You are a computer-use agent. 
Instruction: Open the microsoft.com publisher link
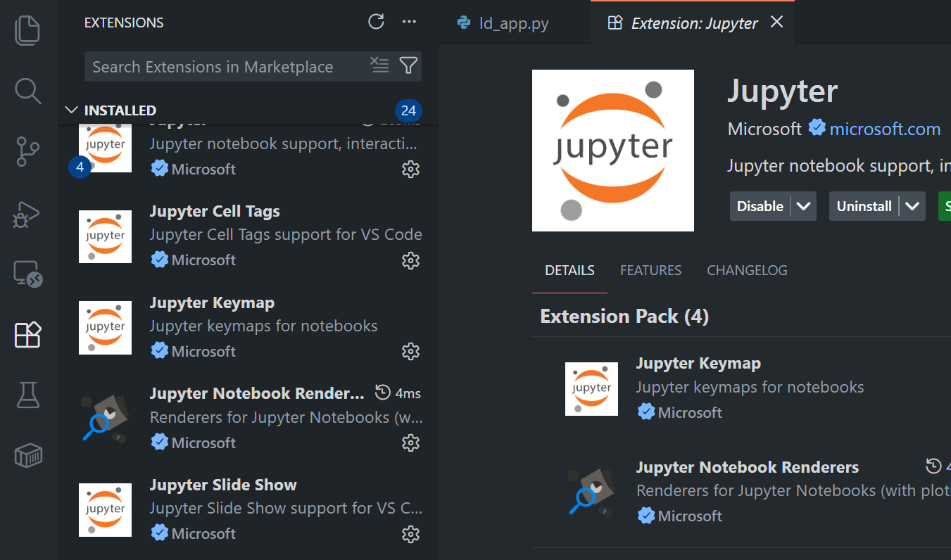[x=884, y=129]
